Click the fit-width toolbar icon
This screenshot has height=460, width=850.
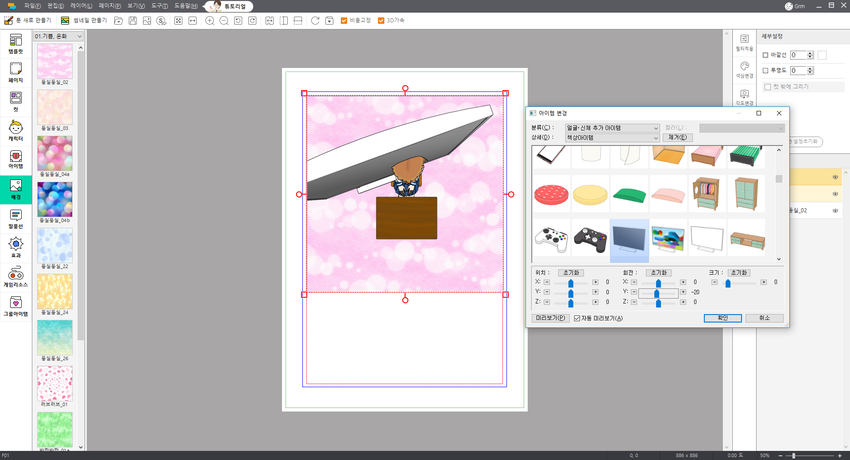click(192, 21)
